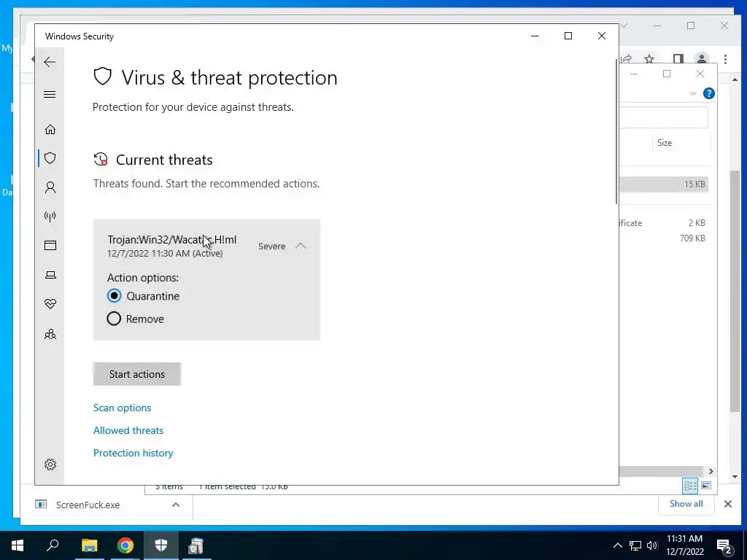This screenshot has width=747, height=560.
Task: Show hidden system tray icons
Action: click(617, 545)
